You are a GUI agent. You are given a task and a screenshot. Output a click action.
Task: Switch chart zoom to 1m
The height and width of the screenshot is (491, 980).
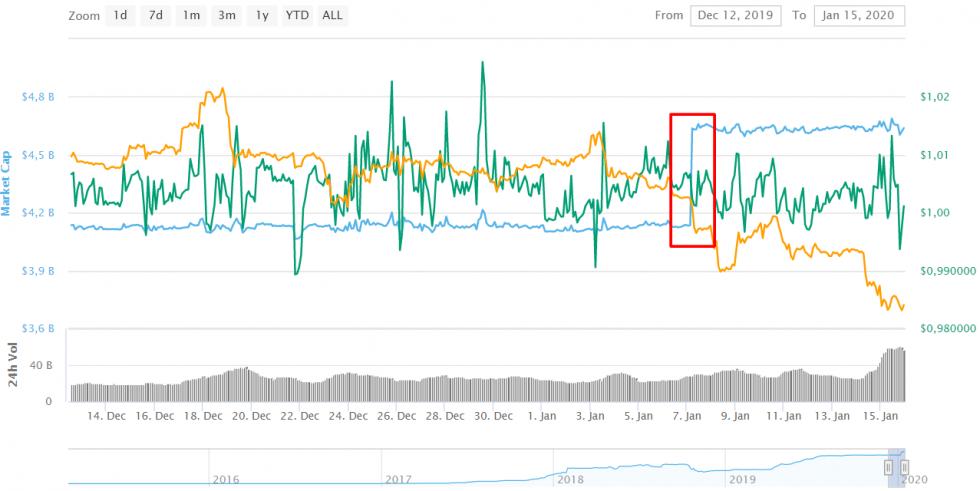(x=190, y=15)
